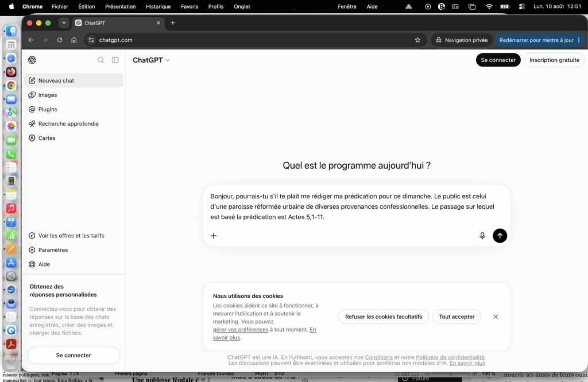Open the Édition menu
588x382 pixels.
[x=87, y=6]
